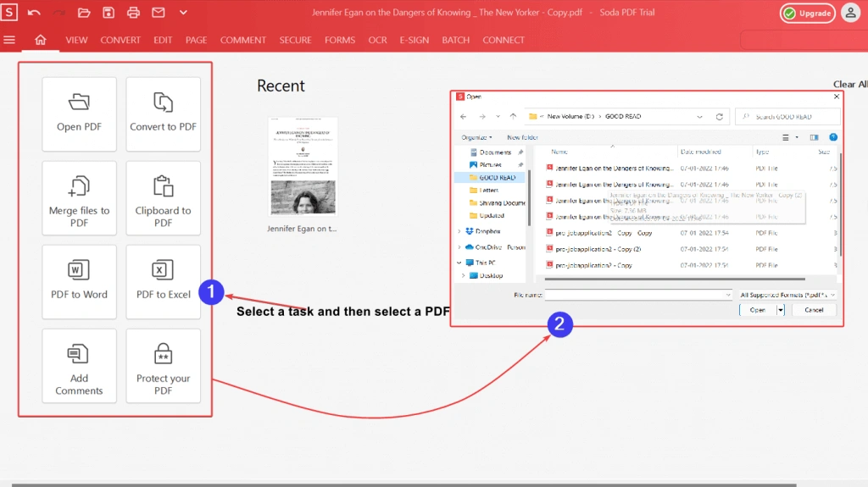This screenshot has width=868, height=487.
Task: Click New folder in Open dialog
Action: 522,137
